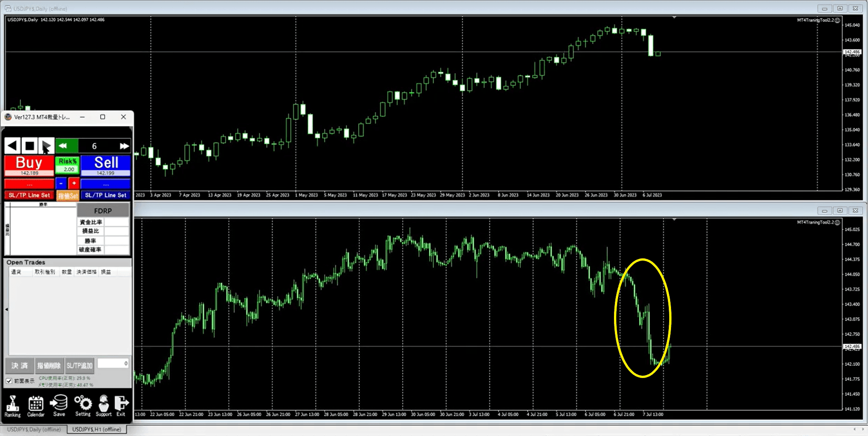This screenshot has height=436, width=868.
Task: Click the gray FDRP button
Action: coord(103,211)
